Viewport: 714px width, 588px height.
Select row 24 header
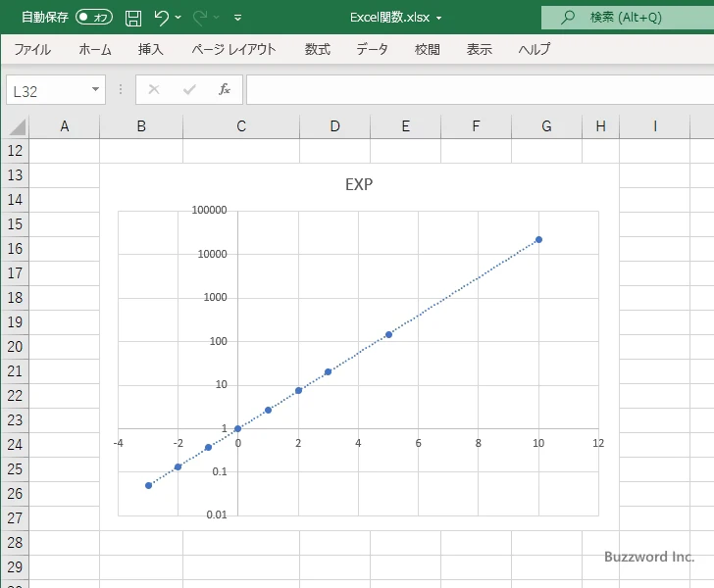coord(15,445)
